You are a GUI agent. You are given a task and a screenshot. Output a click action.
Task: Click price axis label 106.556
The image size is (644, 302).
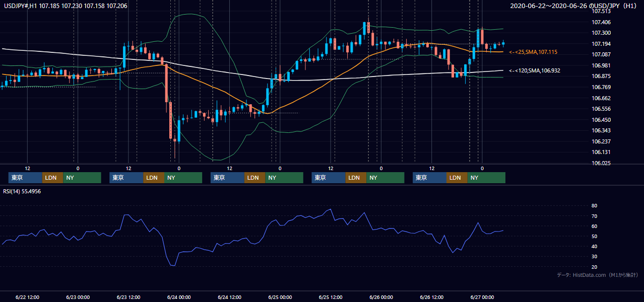[602, 109]
